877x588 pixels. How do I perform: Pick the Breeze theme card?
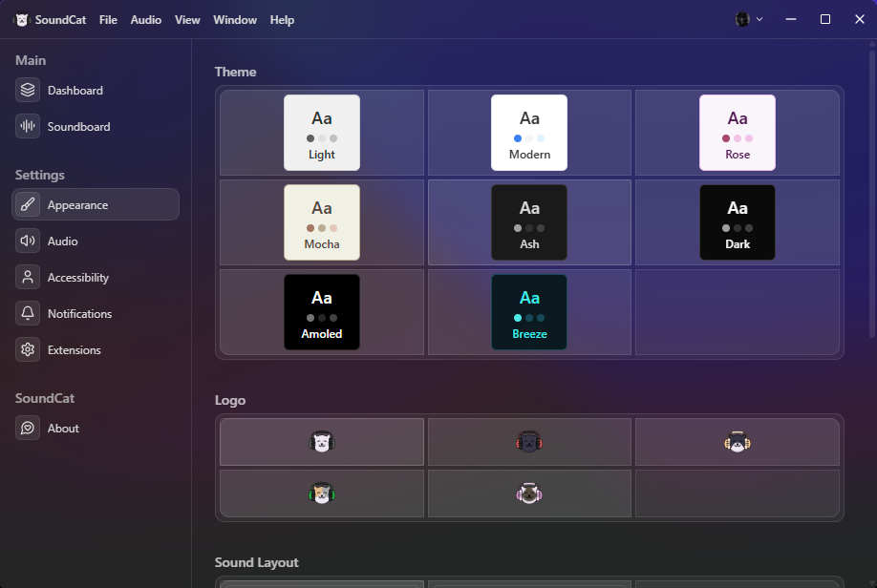pyautogui.click(x=529, y=312)
